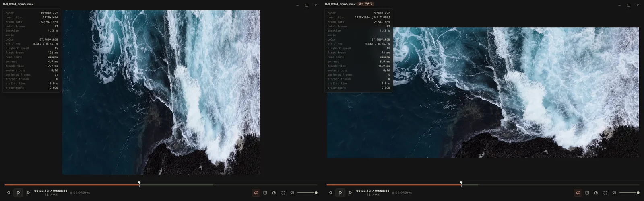The width and height of the screenshot is (644, 201).
Task: Click codec value ProRes 422 in left window
Action: [x=50, y=13]
